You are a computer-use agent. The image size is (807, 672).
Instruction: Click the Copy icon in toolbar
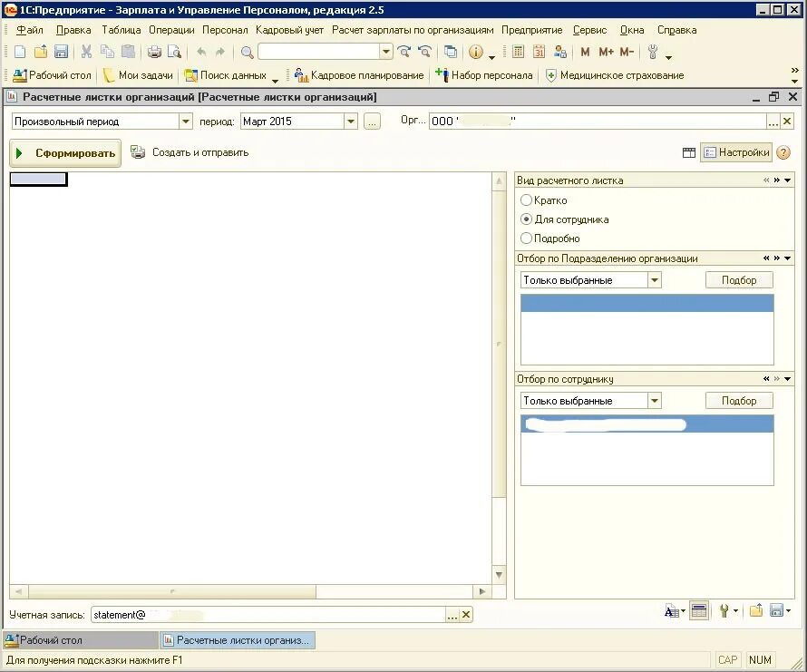pyautogui.click(x=107, y=52)
